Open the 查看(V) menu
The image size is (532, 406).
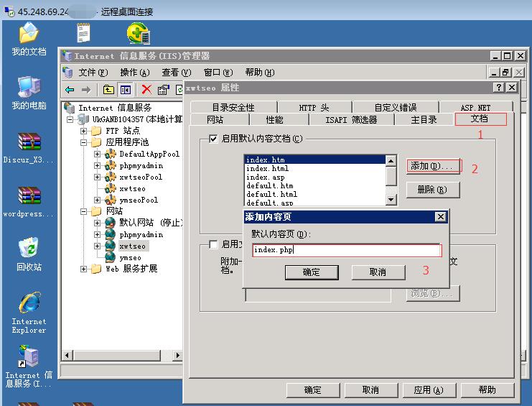[x=177, y=73]
